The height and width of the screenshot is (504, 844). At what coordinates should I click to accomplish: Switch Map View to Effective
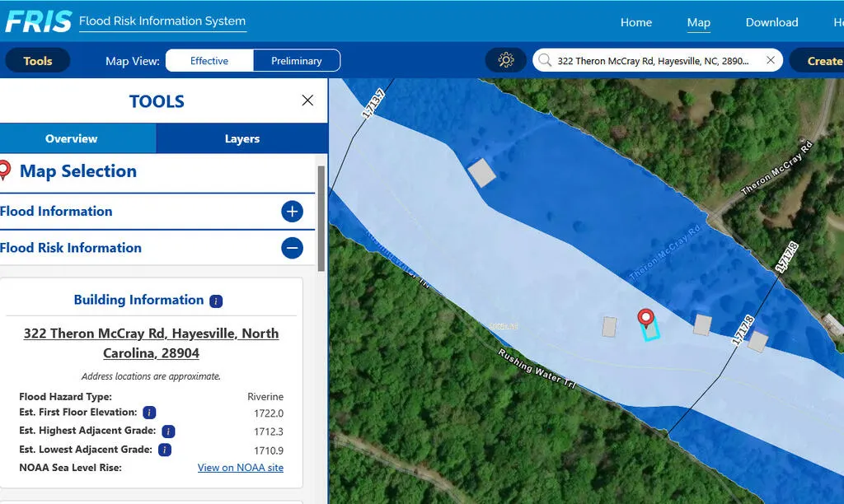209,61
